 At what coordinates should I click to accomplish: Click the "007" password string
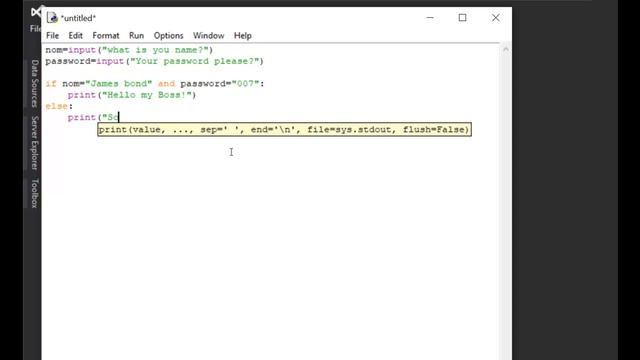click(246, 84)
